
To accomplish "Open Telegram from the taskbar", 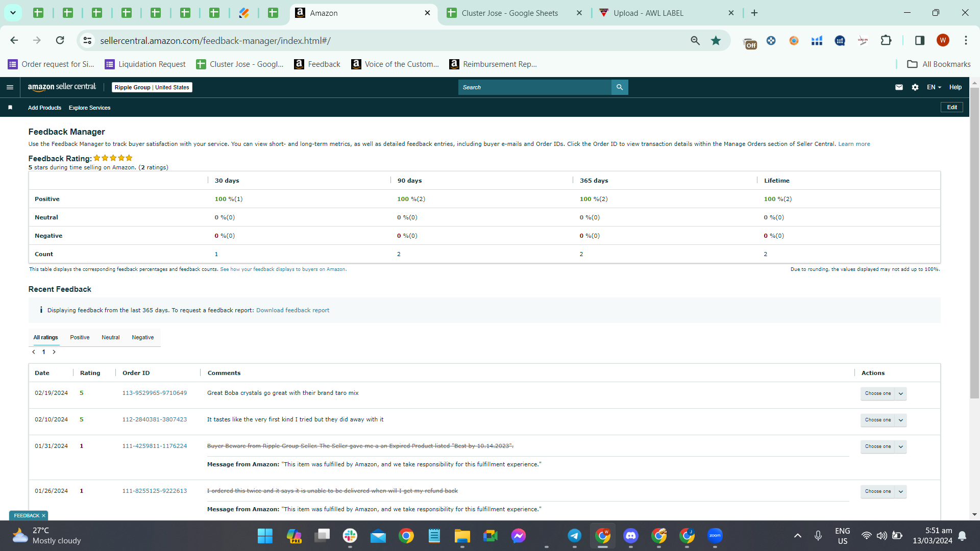I will (x=575, y=536).
